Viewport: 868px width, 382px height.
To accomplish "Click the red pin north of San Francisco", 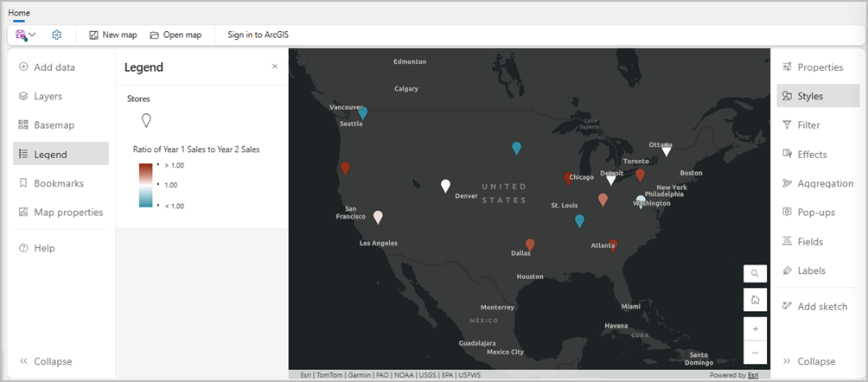I will pyautogui.click(x=346, y=169).
